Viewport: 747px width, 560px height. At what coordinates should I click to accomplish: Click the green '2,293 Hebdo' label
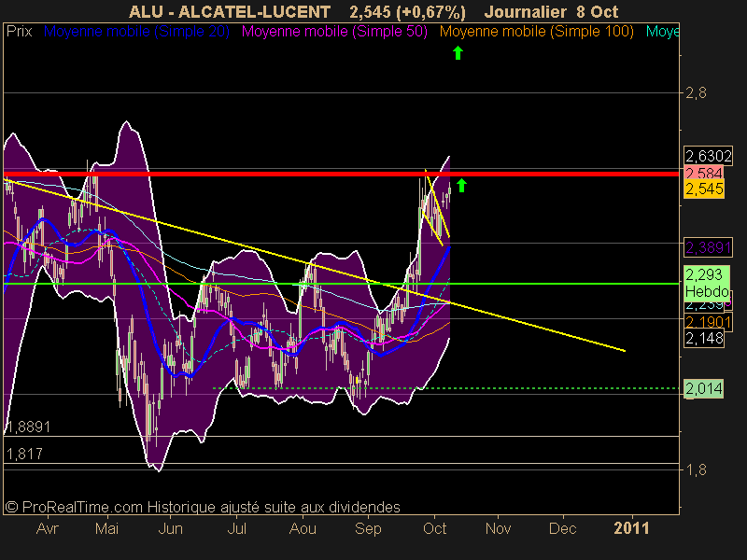click(707, 283)
